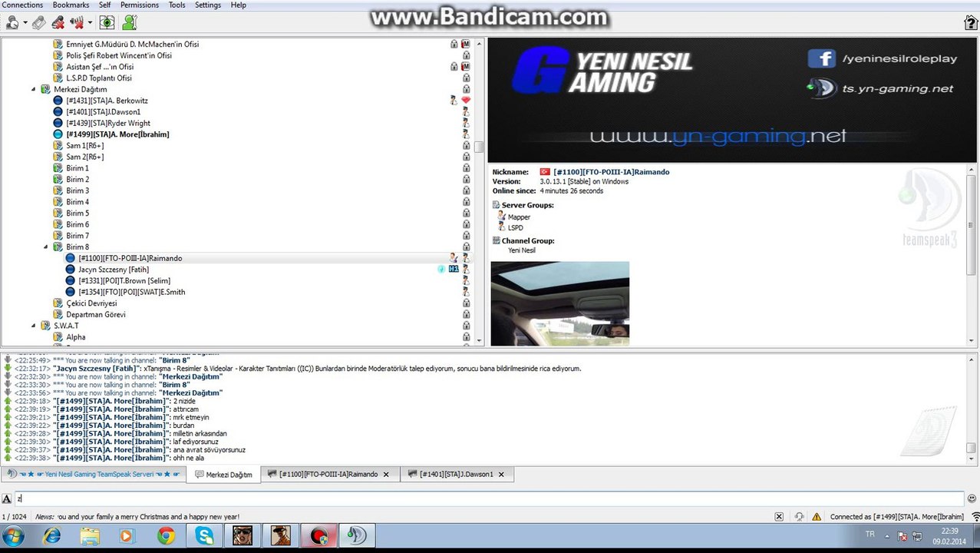Click the red M icon on Emniyet G.Müdürü row

coord(466,45)
